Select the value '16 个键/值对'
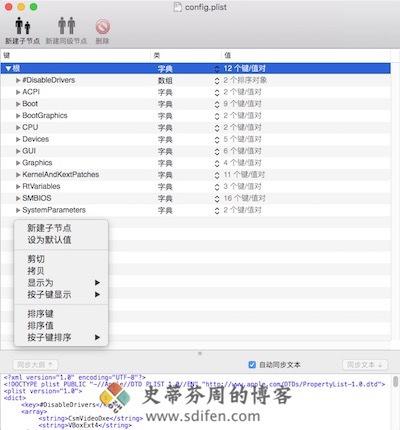Image resolution: width=400 pixels, height=430 pixels. 244,198
